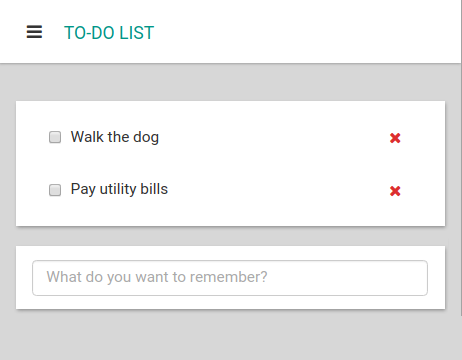Screen dimensions: 462x360
Task: Click the red X beside Pay utility bills
Action: click(x=395, y=191)
